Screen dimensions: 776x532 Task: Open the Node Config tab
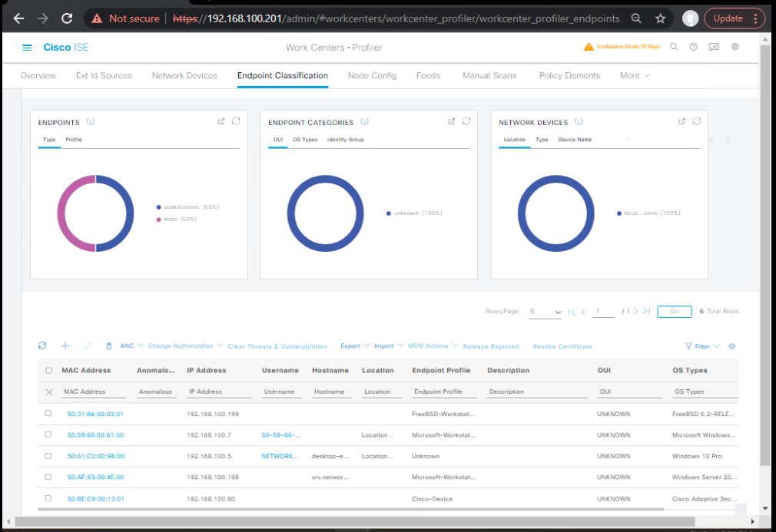[x=372, y=76]
